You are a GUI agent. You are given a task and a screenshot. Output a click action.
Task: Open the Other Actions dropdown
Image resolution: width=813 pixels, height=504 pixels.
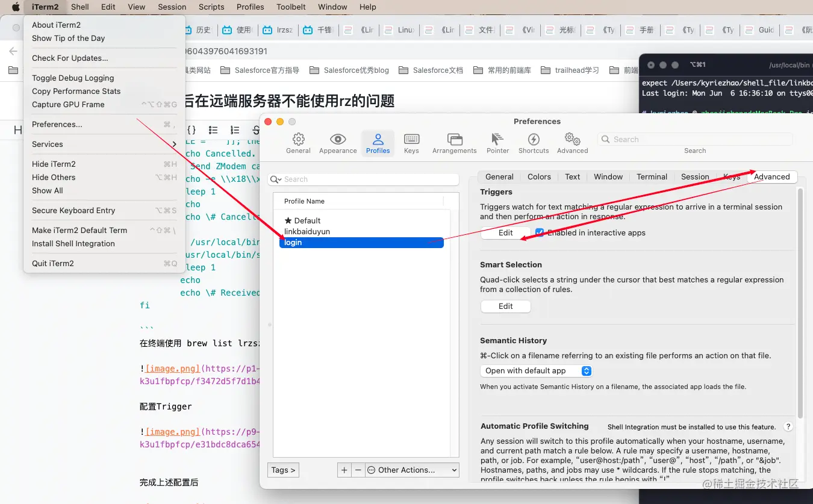[413, 470]
